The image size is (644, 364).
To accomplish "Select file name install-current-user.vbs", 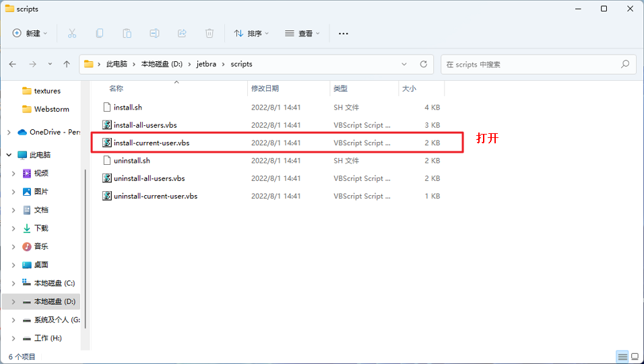I will pos(152,143).
